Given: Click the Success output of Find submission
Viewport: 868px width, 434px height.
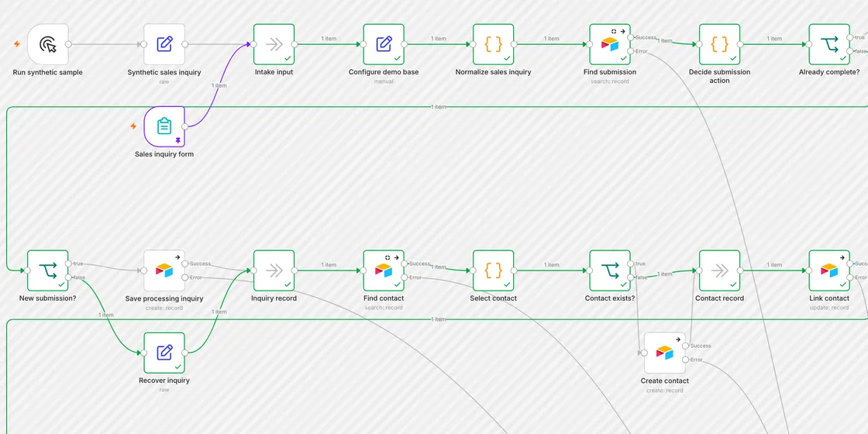Looking at the screenshot, I should (631, 38).
